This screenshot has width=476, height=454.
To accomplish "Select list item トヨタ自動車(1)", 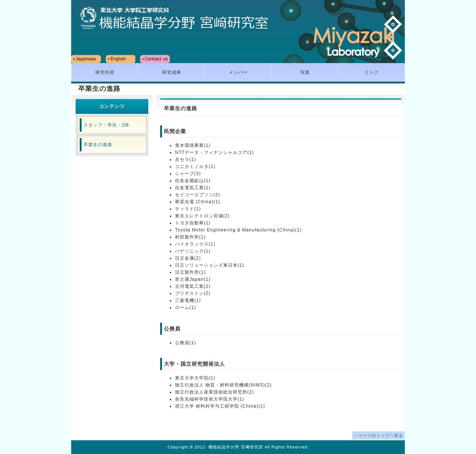I will pos(192,223).
